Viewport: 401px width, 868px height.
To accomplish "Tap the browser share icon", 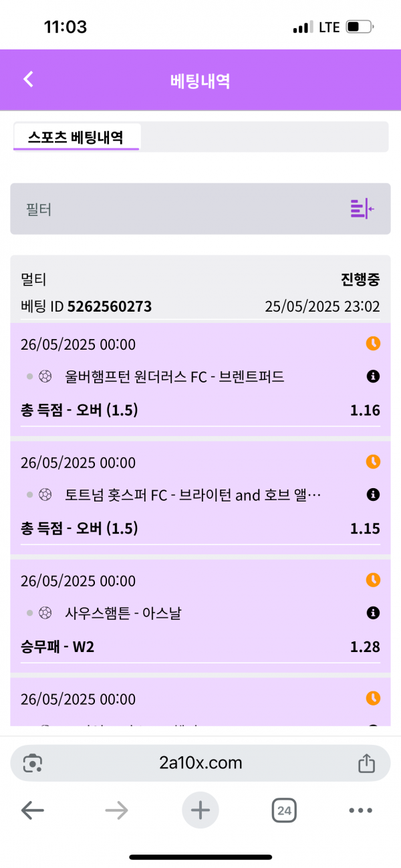I will (366, 763).
